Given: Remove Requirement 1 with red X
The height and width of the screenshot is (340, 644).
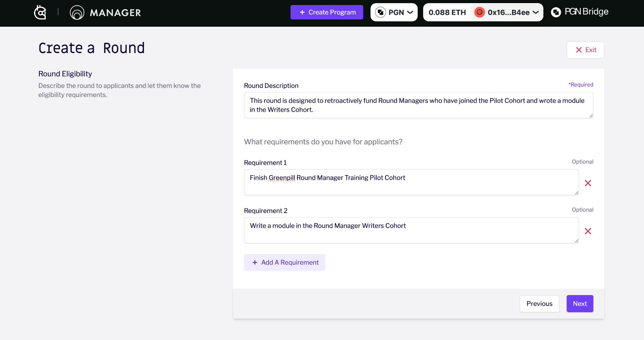Looking at the screenshot, I should pos(588,183).
